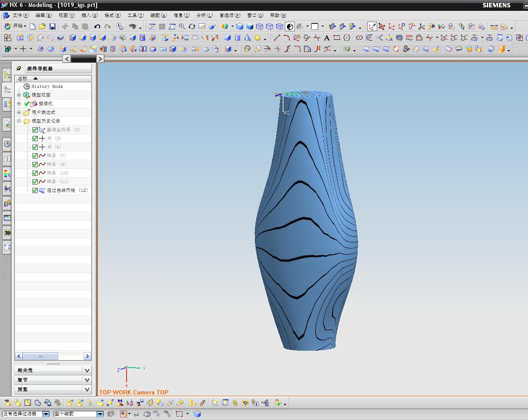Open the Part Navigator sidebar tab
This screenshot has height=420, width=528.
7,90
